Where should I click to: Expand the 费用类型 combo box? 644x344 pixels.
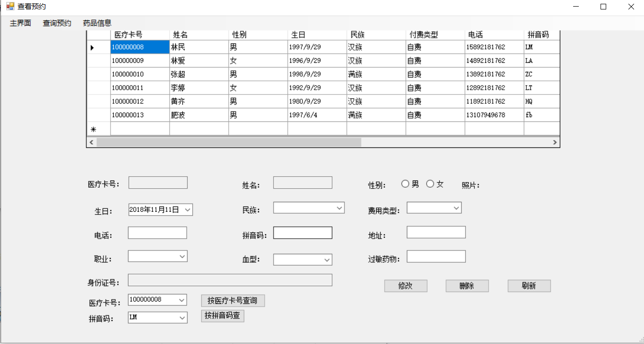(x=456, y=208)
